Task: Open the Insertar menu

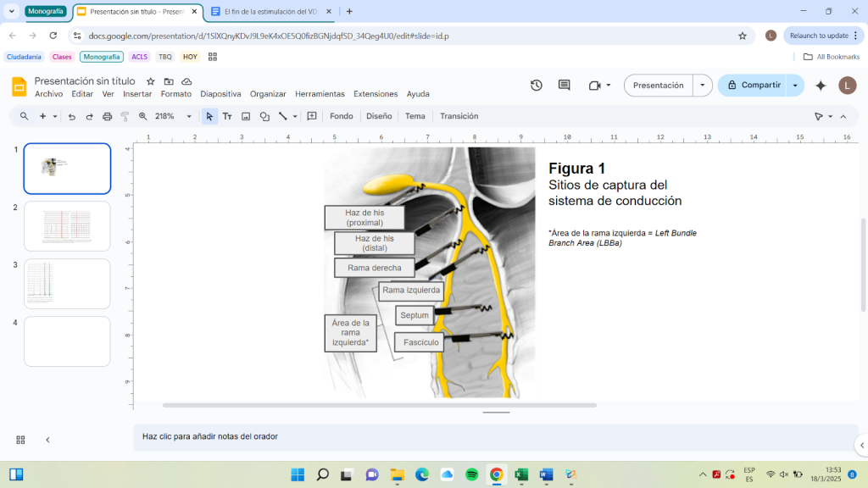Action: [x=137, y=94]
